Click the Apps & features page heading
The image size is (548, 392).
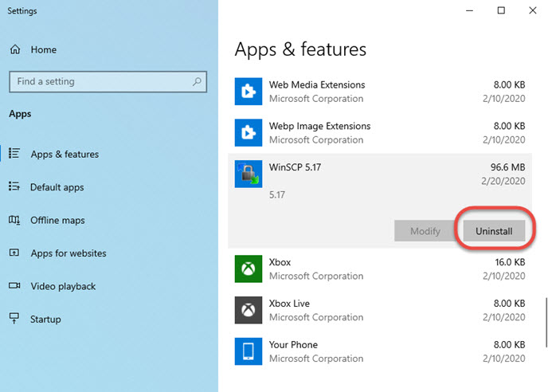coord(300,49)
